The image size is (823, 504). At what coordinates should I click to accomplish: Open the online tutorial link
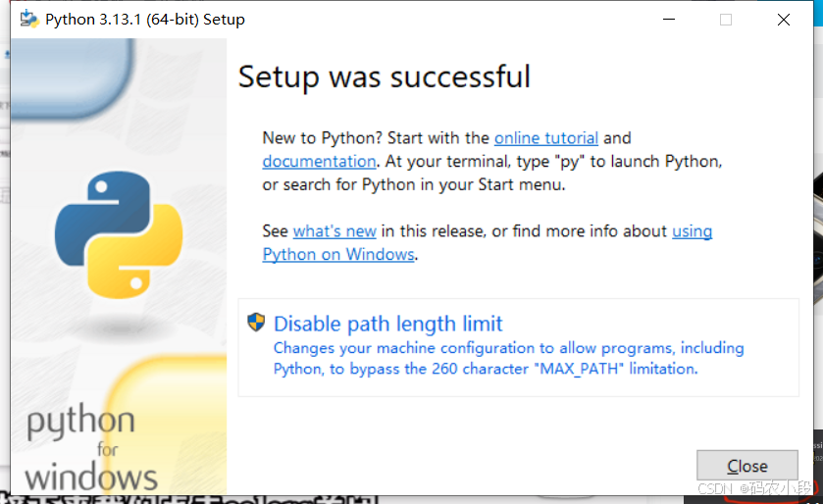coord(545,138)
